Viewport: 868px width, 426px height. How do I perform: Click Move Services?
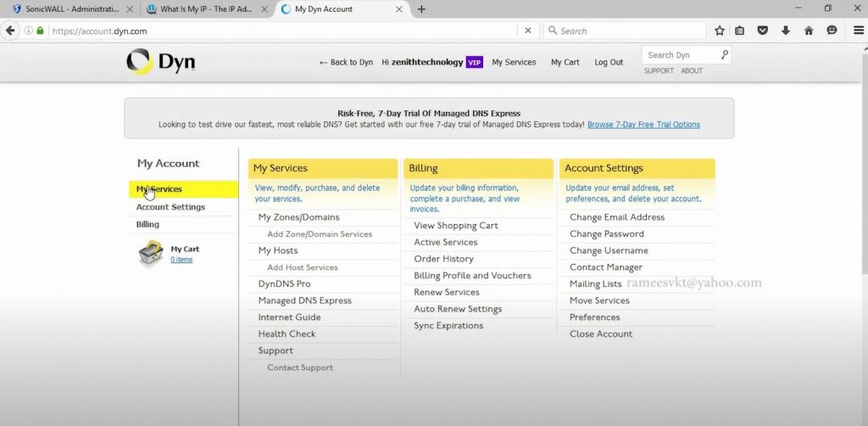pos(599,300)
